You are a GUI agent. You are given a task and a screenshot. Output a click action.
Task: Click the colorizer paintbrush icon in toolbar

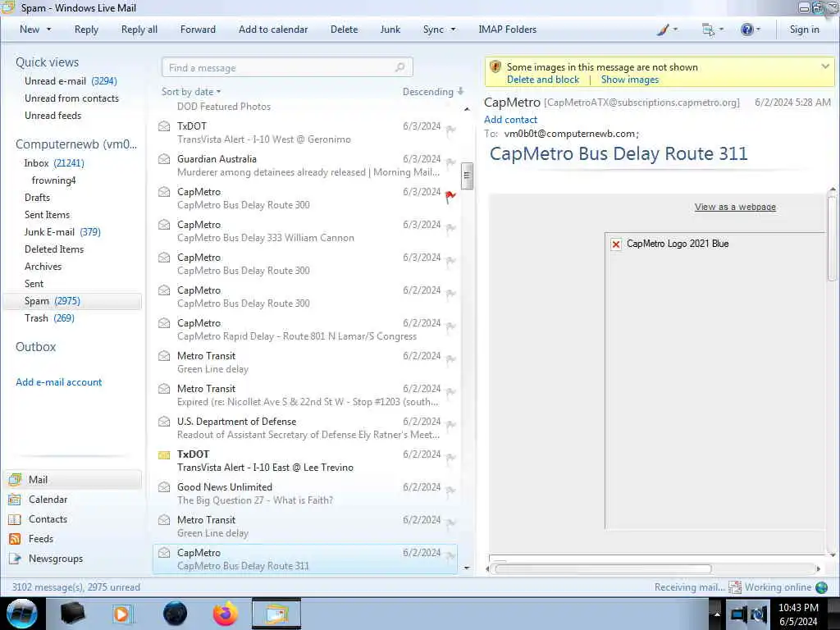663,30
